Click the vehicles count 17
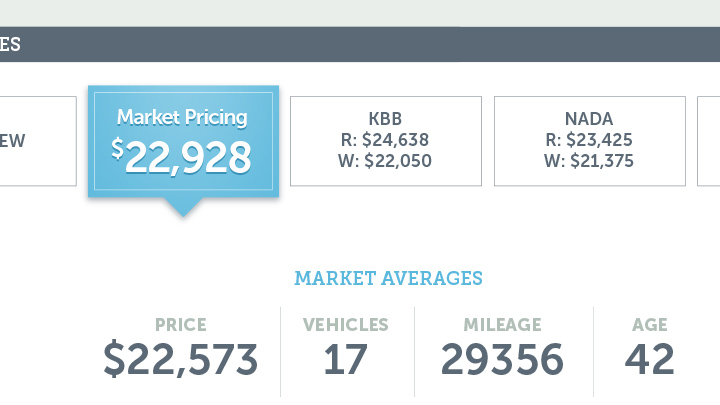 [345, 360]
